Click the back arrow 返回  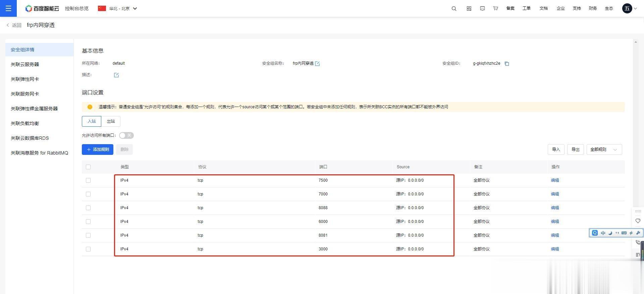[x=14, y=25]
